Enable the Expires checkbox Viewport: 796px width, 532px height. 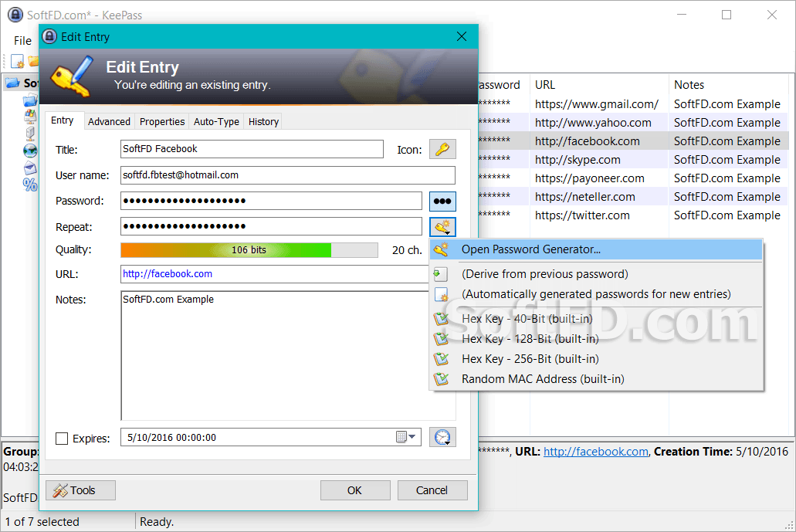click(62, 438)
